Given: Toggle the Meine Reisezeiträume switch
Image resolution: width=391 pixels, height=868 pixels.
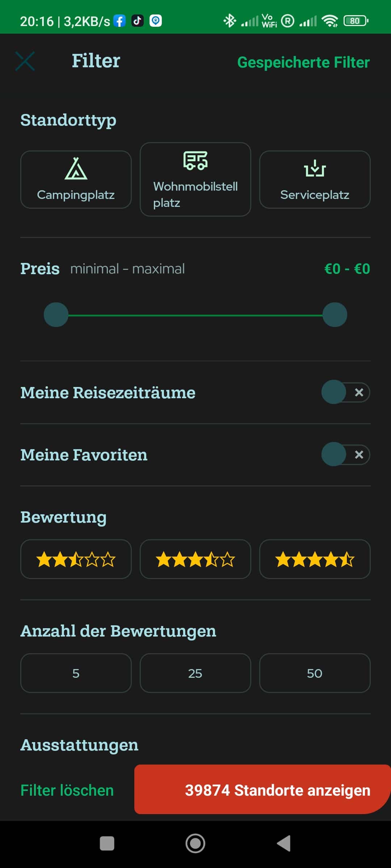Looking at the screenshot, I should (x=346, y=392).
